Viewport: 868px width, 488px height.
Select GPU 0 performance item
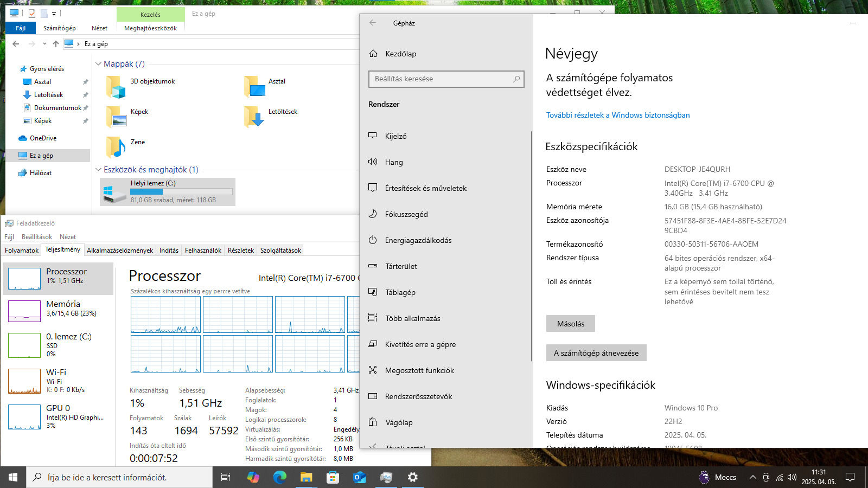[58, 416]
